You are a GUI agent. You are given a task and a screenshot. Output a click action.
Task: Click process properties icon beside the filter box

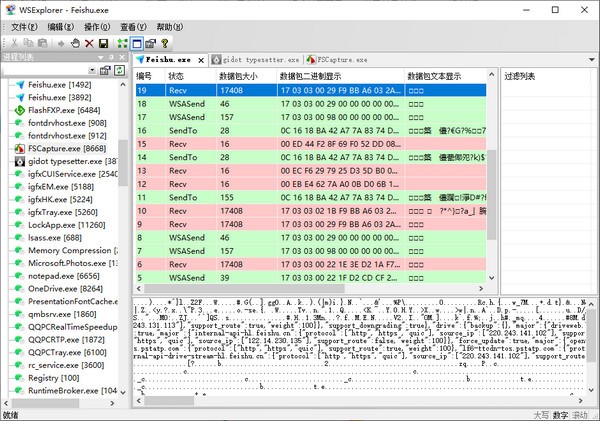(x=105, y=71)
